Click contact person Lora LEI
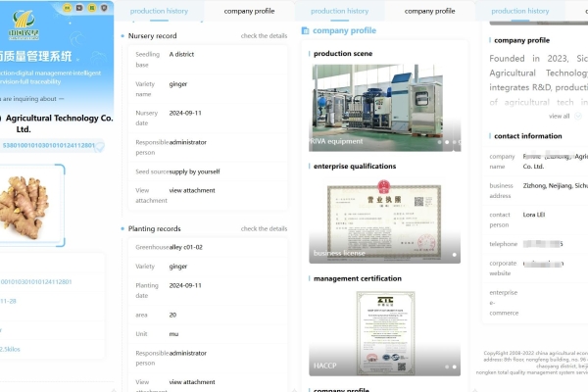Screen dimensions: 588x392 tap(534, 215)
